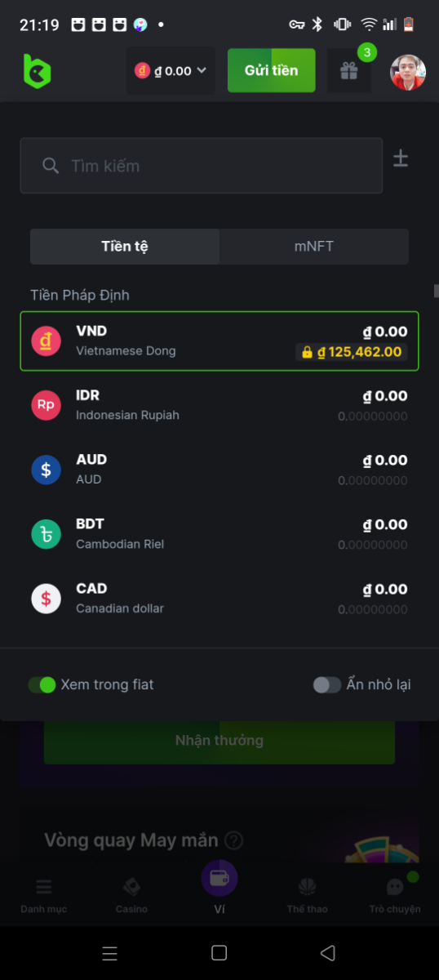Toggle the Xem trong fiat switch off

pyautogui.click(x=42, y=684)
